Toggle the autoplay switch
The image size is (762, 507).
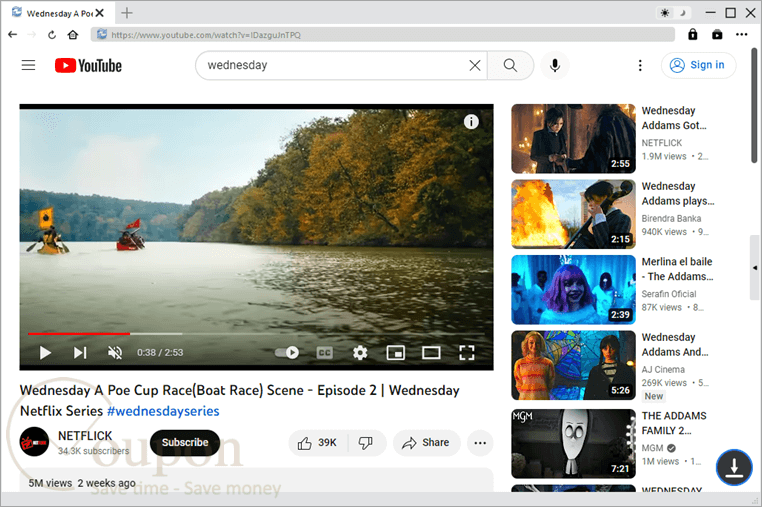click(x=287, y=352)
